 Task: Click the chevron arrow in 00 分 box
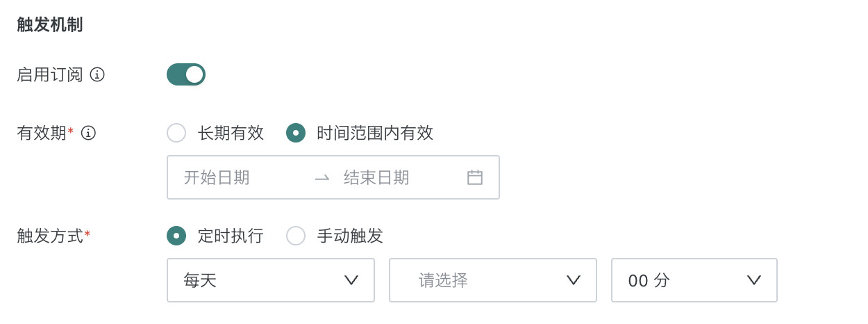pos(754,280)
